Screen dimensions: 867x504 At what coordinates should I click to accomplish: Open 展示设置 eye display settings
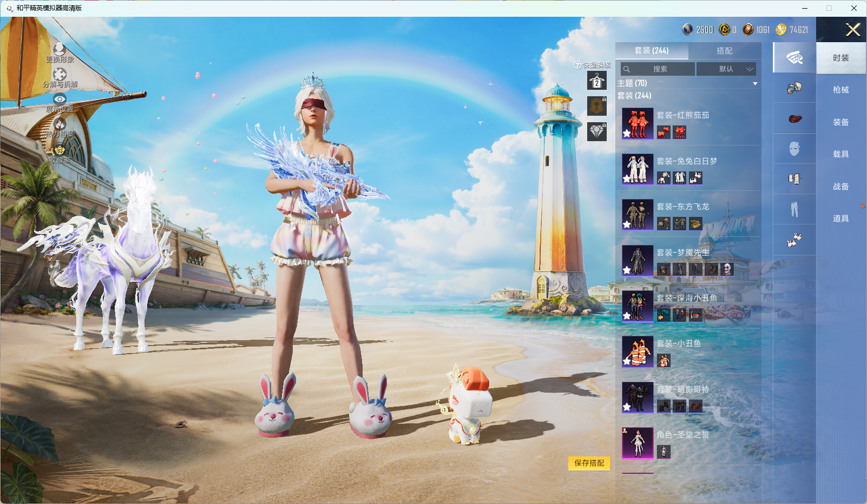[60, 100]
